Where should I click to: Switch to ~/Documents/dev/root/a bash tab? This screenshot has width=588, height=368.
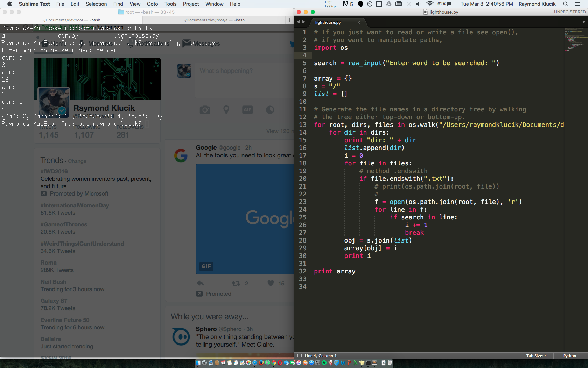click(213, 20)
